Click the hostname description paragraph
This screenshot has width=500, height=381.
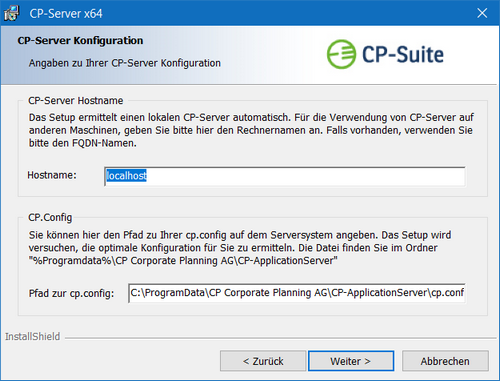251,130
